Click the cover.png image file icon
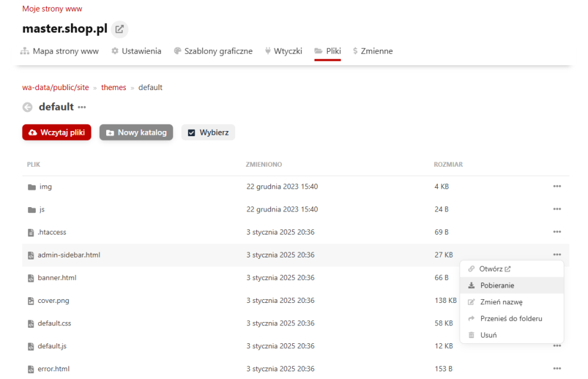This screenshot has height=379, width=588. click(x=31, y=301)
